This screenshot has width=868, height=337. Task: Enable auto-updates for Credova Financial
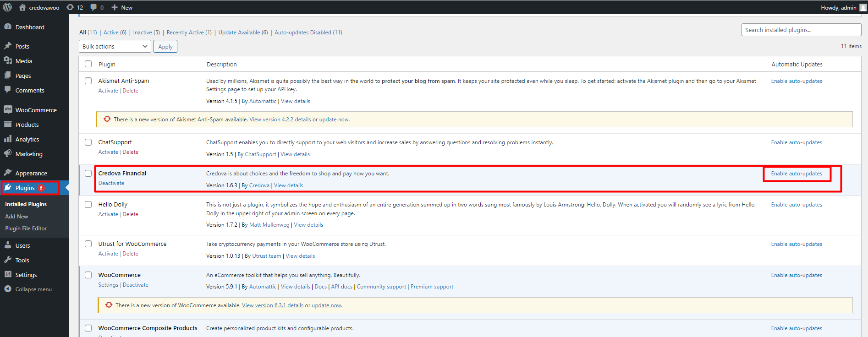(x=797, y=174)
